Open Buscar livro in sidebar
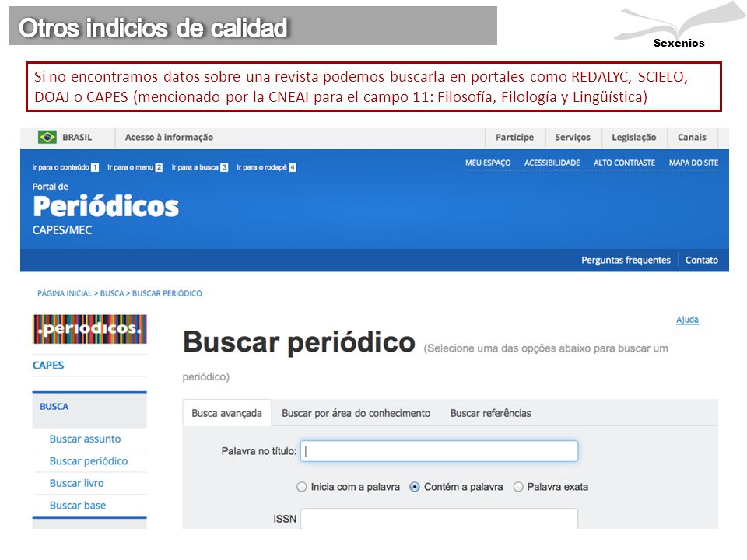The image size is (747, 560). 76,483
